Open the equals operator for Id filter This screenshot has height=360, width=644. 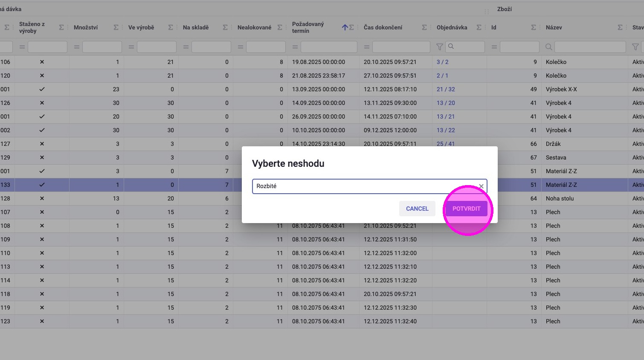tap(494, 47)
